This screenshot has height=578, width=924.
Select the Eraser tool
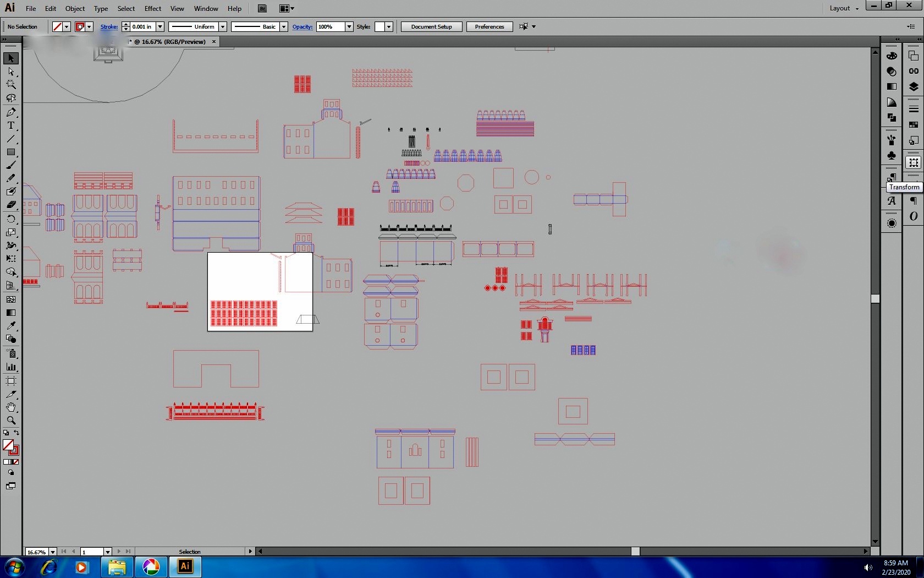[11, 205]
